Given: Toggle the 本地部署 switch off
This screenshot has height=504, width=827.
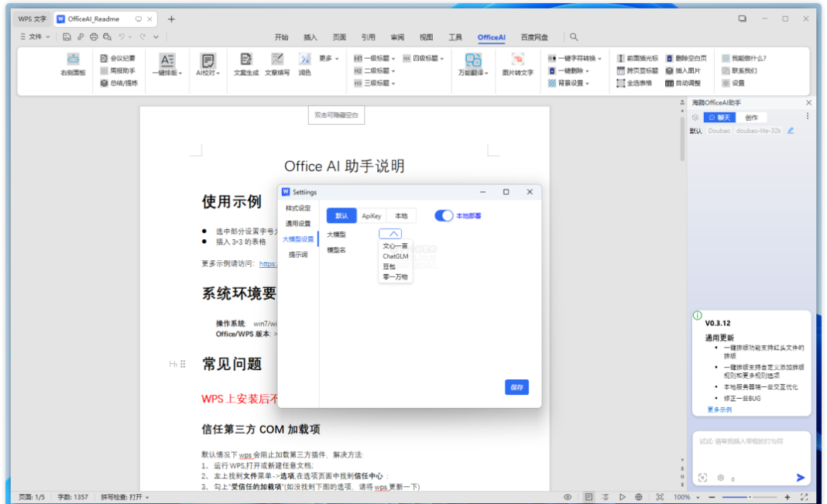Looking at the screenshot, I should point(444,216).
